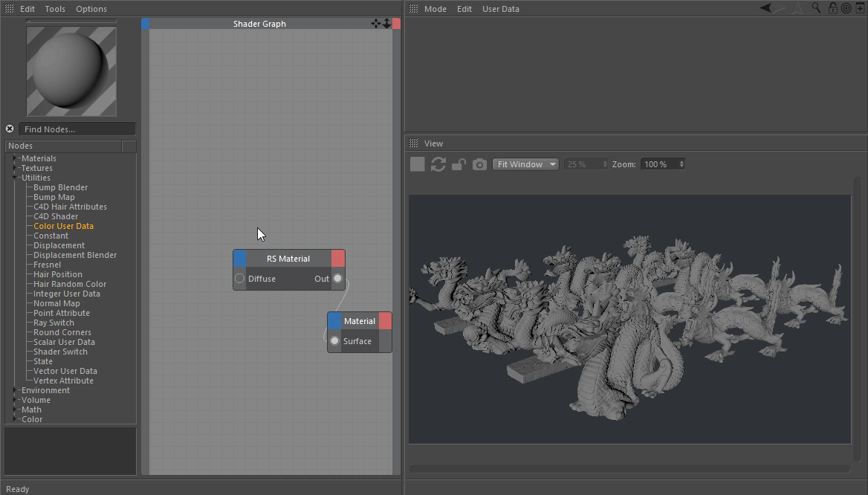
Task: Click the up arrow in Attribute Manager
Action: coord(797,8)
